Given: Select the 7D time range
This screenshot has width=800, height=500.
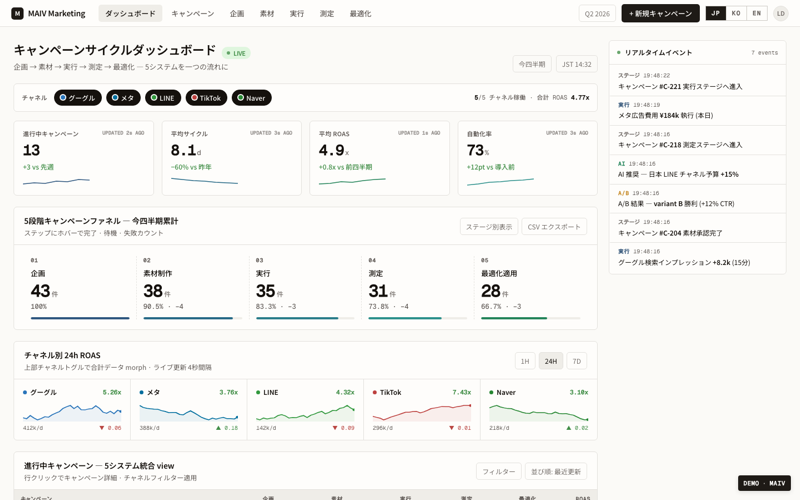Looking at the screenshot, I should tap(577, 361).
